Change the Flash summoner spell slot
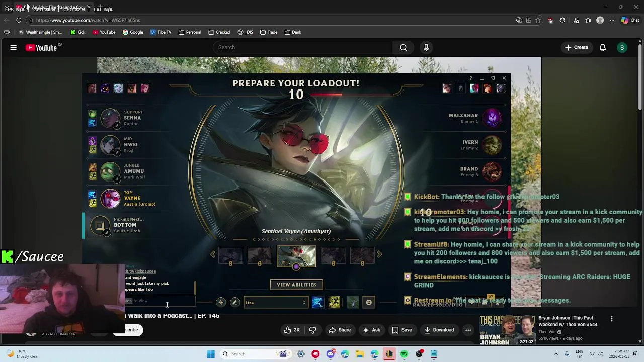This screenshot has height=362, width=644. click(334, 302)
